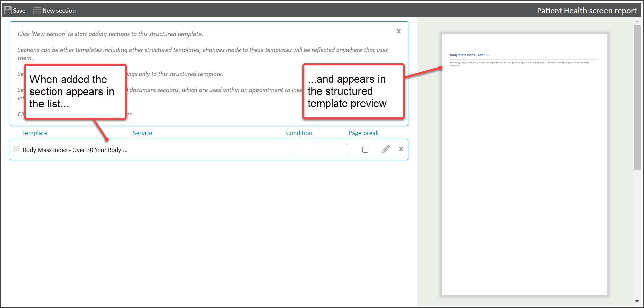The image size is (644, 308).
Task: Click the Template column header
Action: point(35,133)
